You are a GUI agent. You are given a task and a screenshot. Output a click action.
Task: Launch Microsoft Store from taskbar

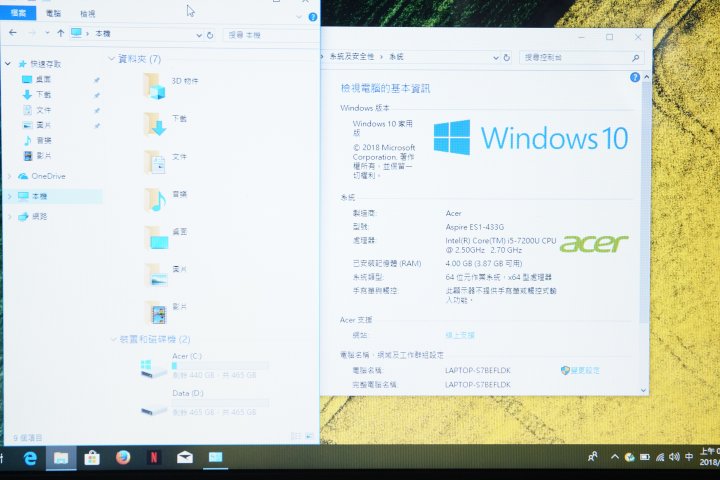[92, 457]
